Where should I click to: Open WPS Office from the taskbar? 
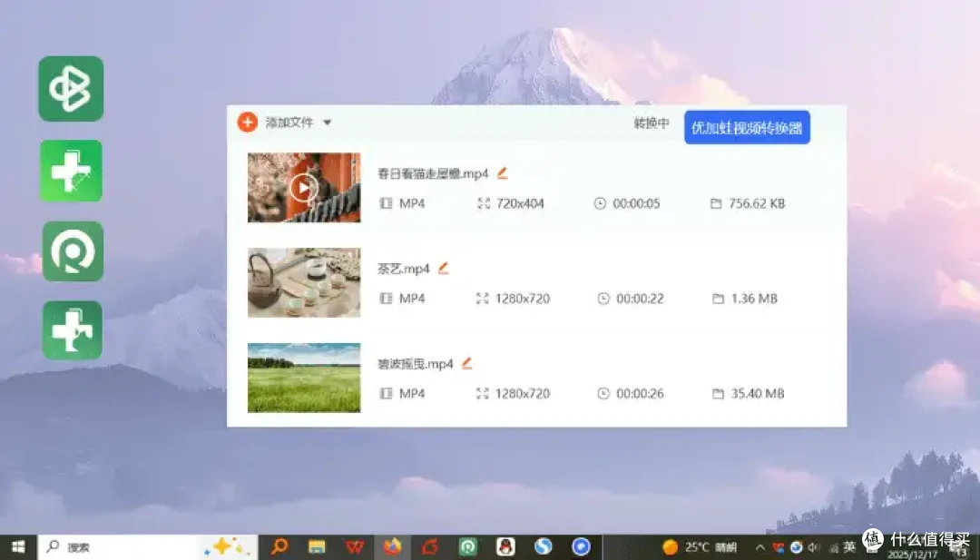tap(355, 547)
